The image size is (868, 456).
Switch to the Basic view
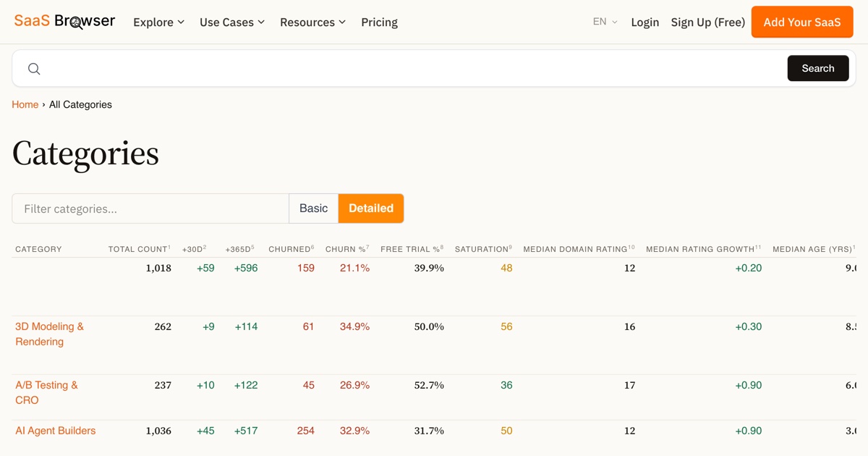pyautogui.click(x=314, y=208)
